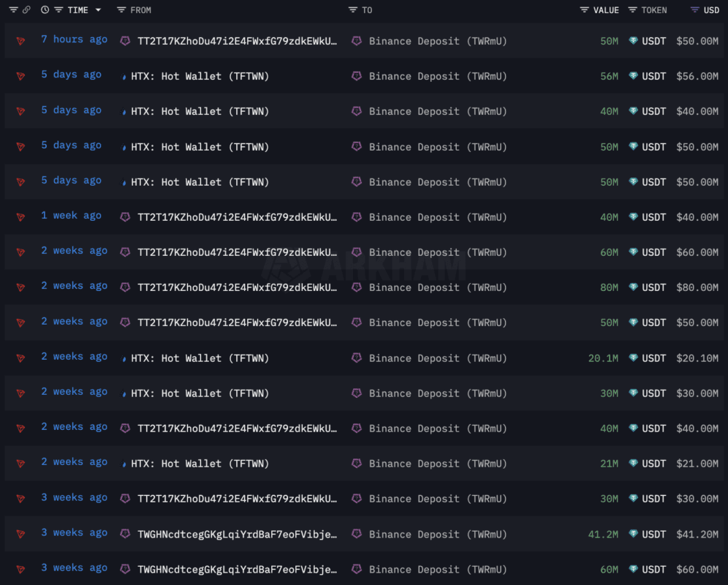Screen dimensions: 728x585
Task: Click Tron icon on 7 hours ago row
Action: click(20, 41)
